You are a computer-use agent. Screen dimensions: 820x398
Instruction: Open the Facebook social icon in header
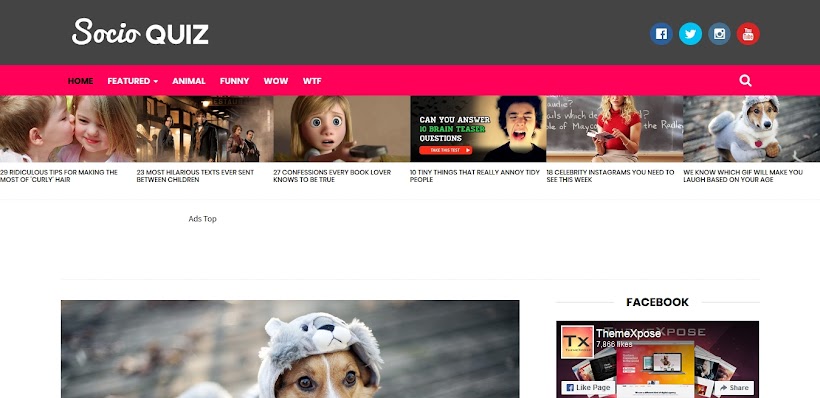[661, 34]
